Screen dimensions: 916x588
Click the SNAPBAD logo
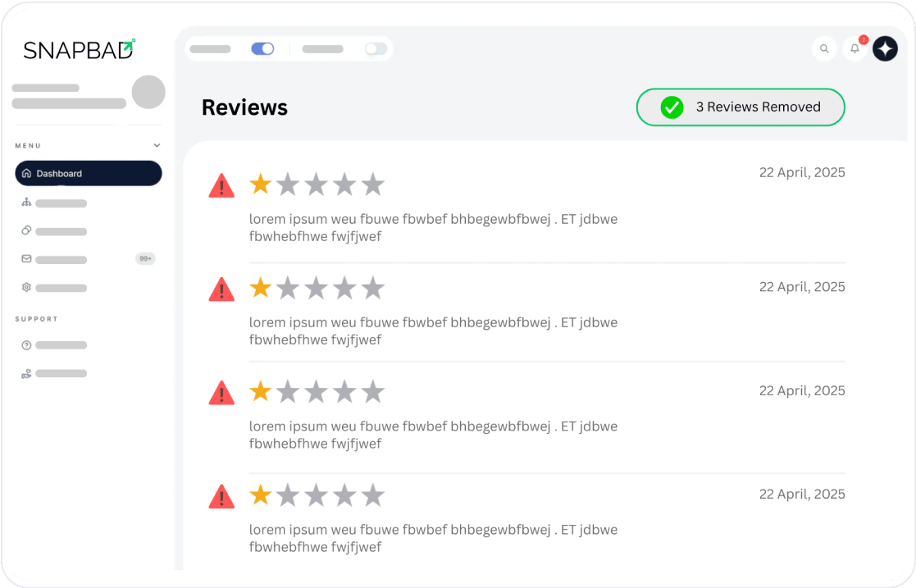pyautogui.click(x=76, y=49)
